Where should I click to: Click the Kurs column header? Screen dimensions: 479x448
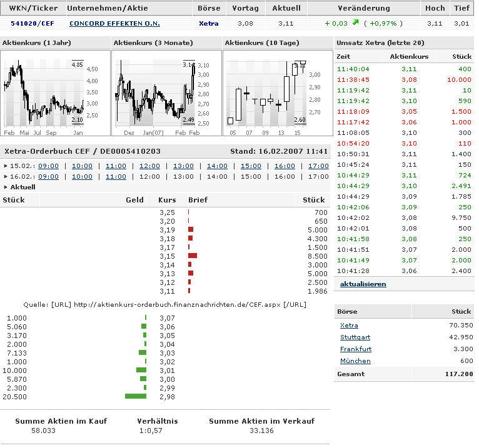point(167,200)
